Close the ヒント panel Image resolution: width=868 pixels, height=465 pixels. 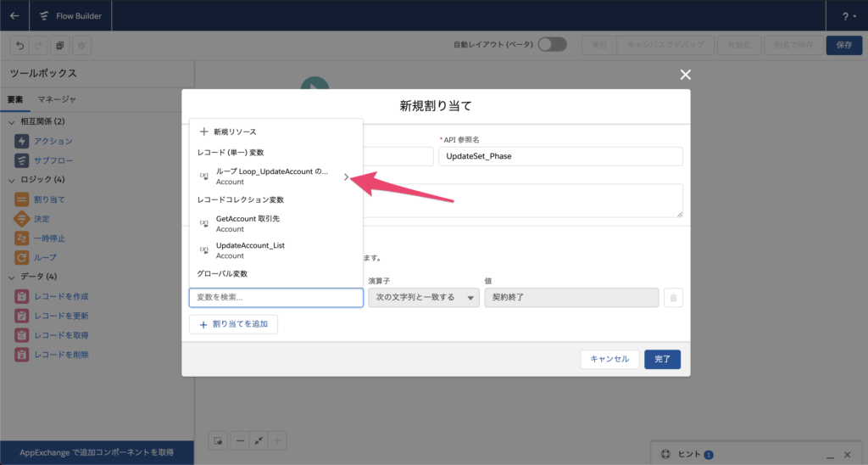coord(847,455)
